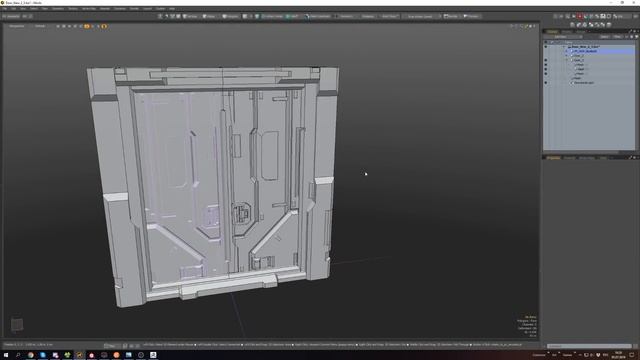Open Windows search from the taskbar
The image size is (640, 360).
18,355
